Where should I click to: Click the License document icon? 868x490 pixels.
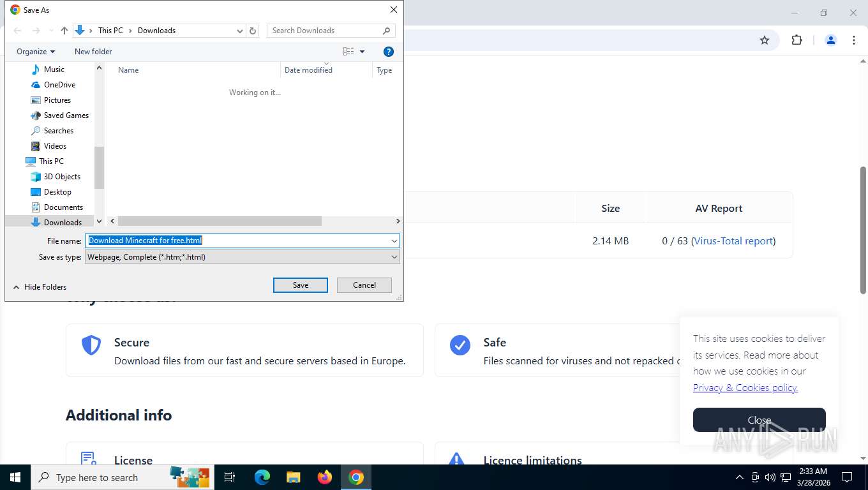tap(89, 459)
